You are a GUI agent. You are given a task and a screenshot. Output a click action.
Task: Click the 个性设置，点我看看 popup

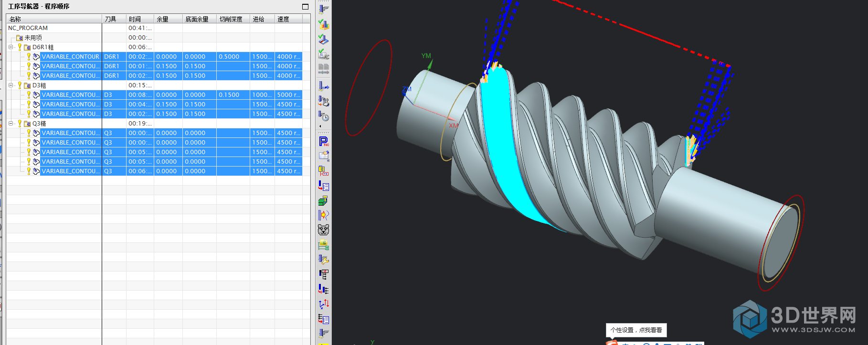pyautogui.click(x=636, y=330)
